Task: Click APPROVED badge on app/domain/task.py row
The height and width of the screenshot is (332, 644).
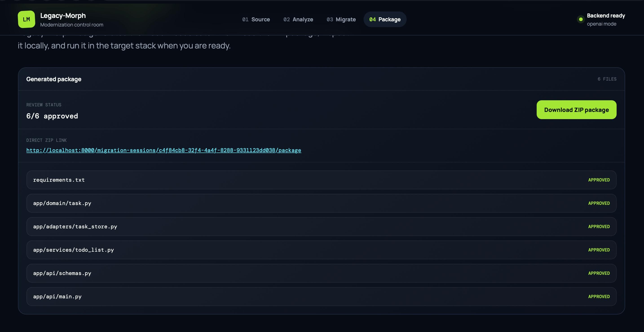Action: [x=599, y=203]
